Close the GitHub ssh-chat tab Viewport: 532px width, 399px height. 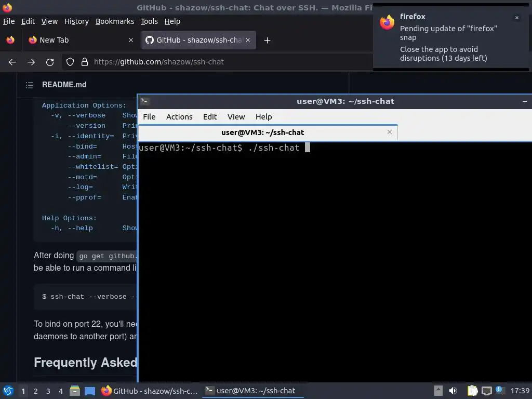tap(248, 40)
